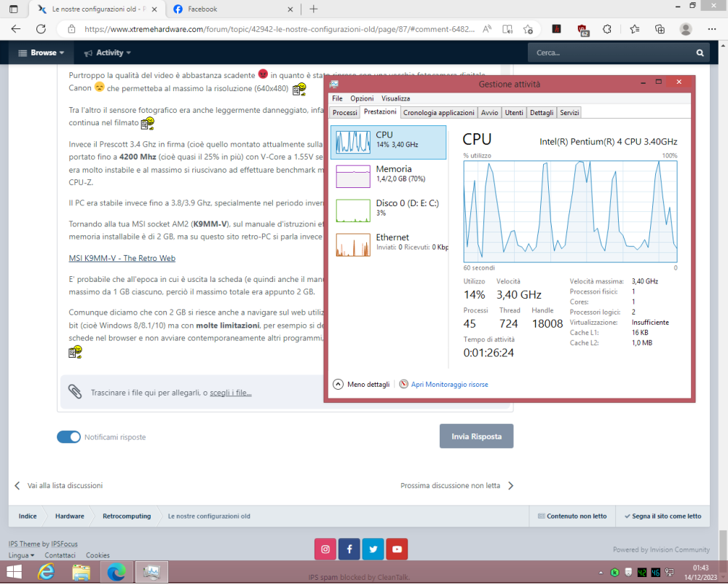Viewport: 728px width, 585px height.
Task: Click the Twitter icon in footer
Action: tap(373, 549)
